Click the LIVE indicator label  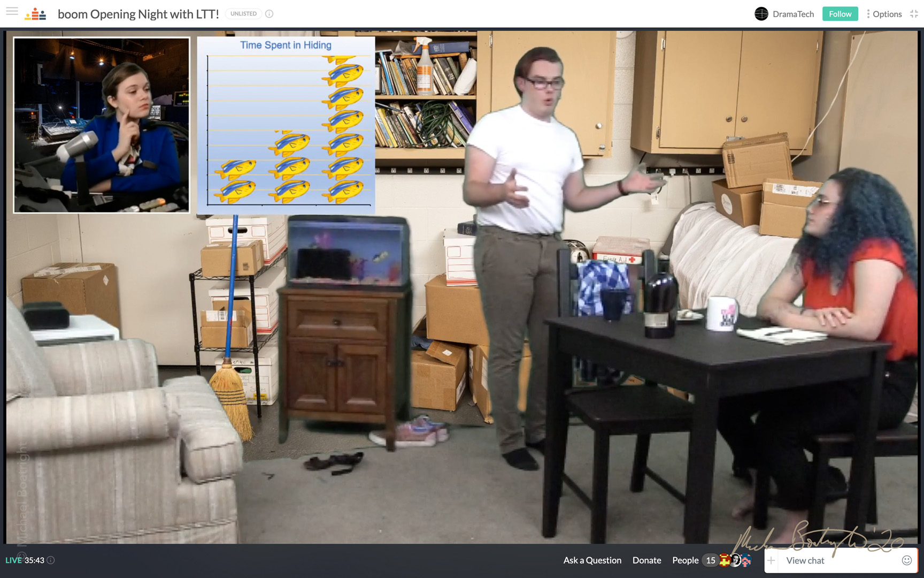point(13,560)
